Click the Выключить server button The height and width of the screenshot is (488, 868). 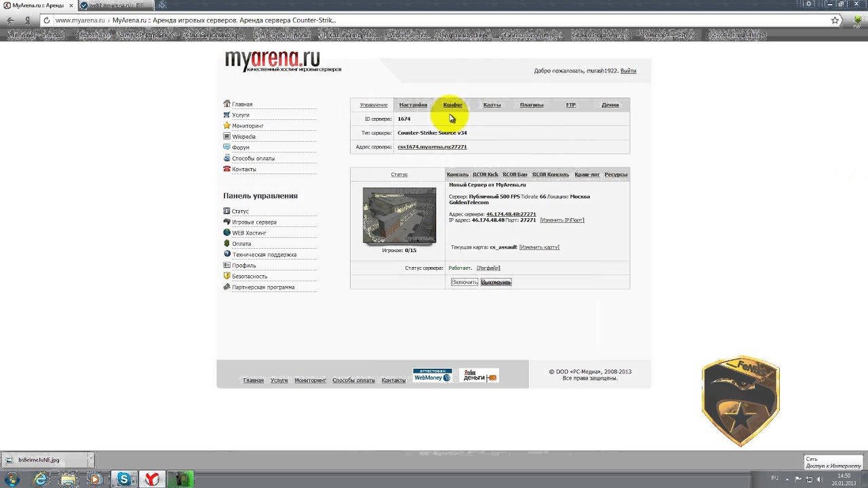point(496,282)
